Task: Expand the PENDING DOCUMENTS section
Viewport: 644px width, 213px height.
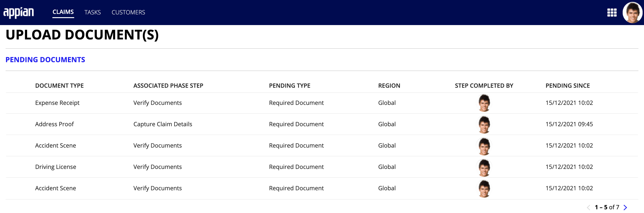Action: [45, 60]
